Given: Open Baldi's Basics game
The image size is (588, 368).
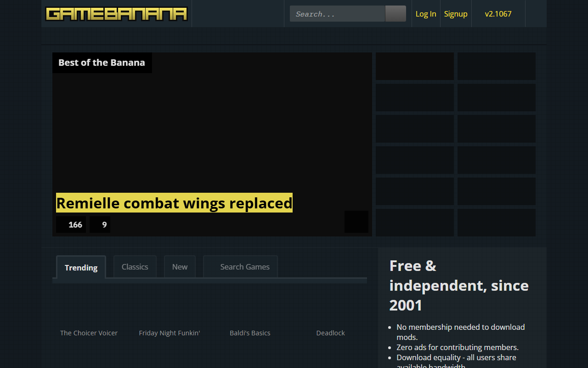Looking at the screenshot, I should [250, 333].
